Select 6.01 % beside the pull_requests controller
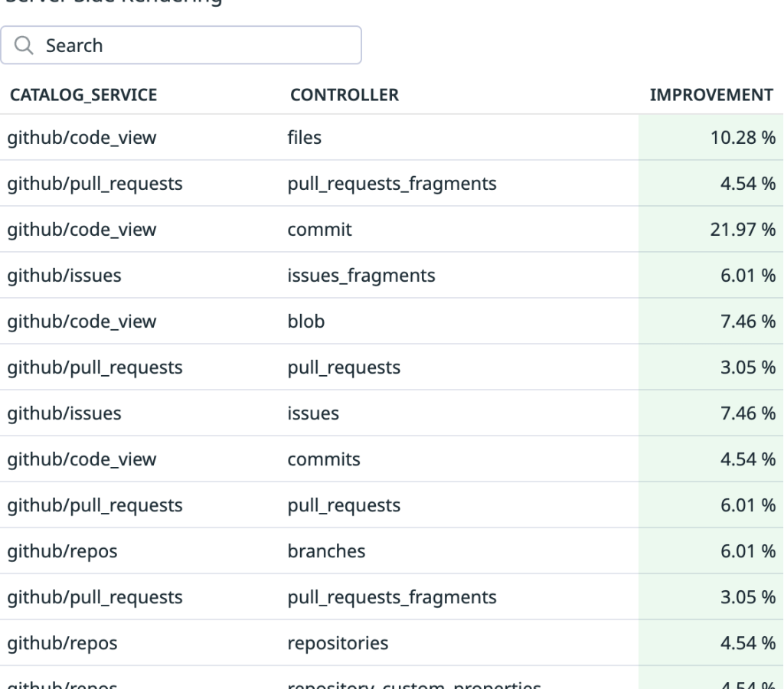This screenshot has width=784, height=689. point(748,505)
